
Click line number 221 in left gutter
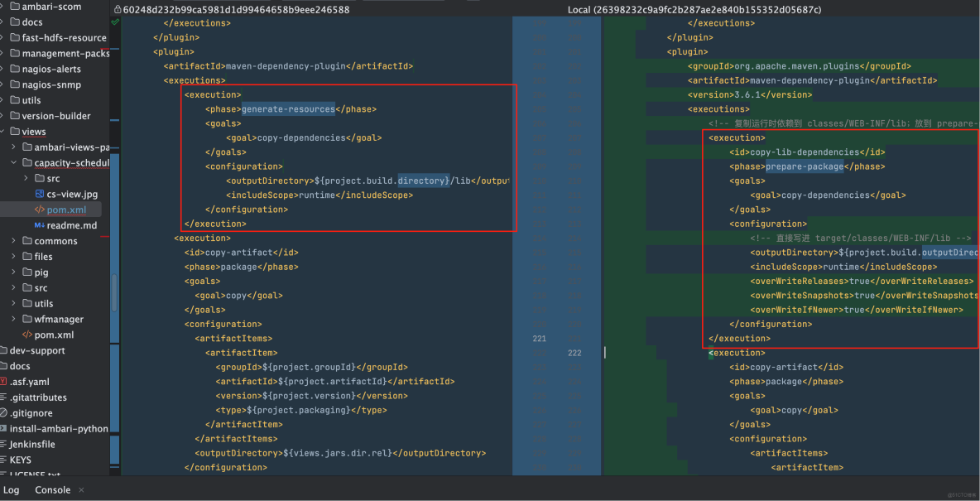tap(538, 339)
